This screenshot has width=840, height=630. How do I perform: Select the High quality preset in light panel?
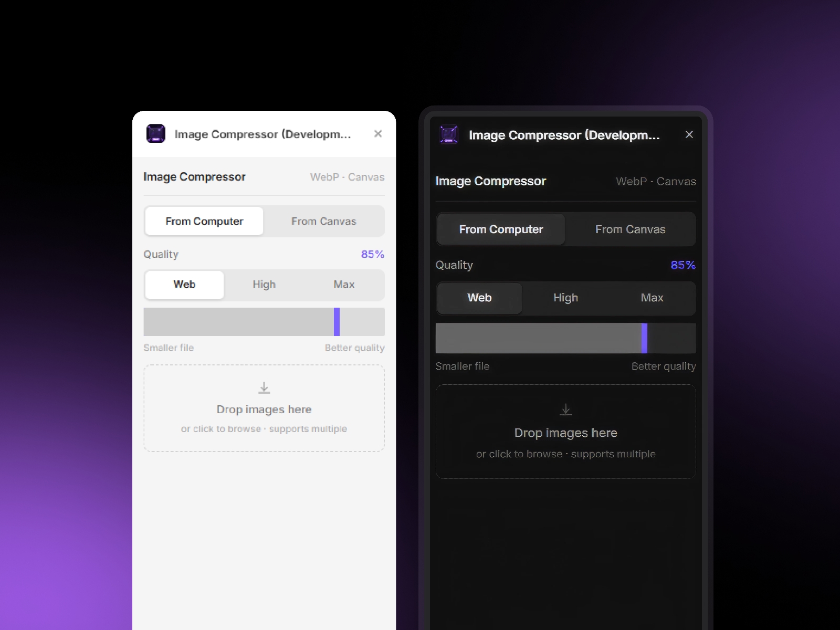[x=264, y=285]
